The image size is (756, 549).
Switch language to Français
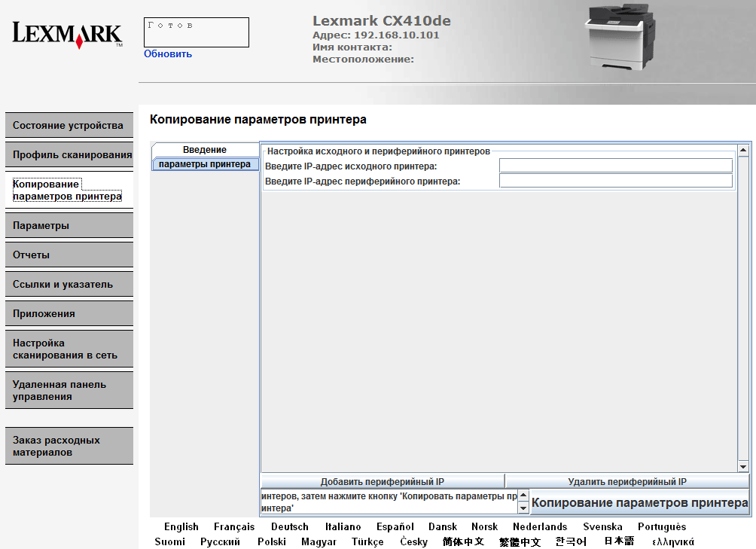pyautogui.click(x=234, y=527)
